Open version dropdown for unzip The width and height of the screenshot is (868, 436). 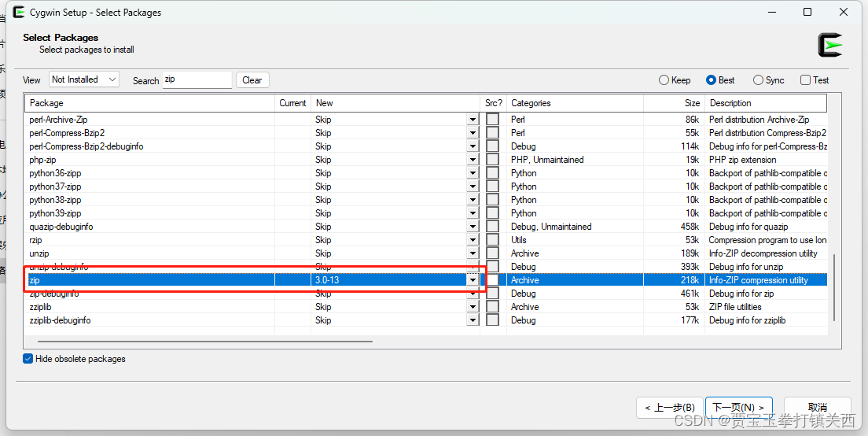(473, 253)
